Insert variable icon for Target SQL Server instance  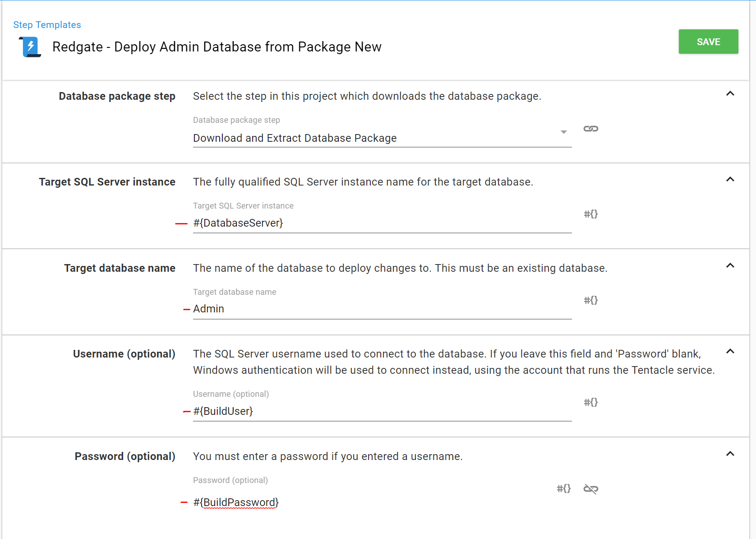click(591, 214)
